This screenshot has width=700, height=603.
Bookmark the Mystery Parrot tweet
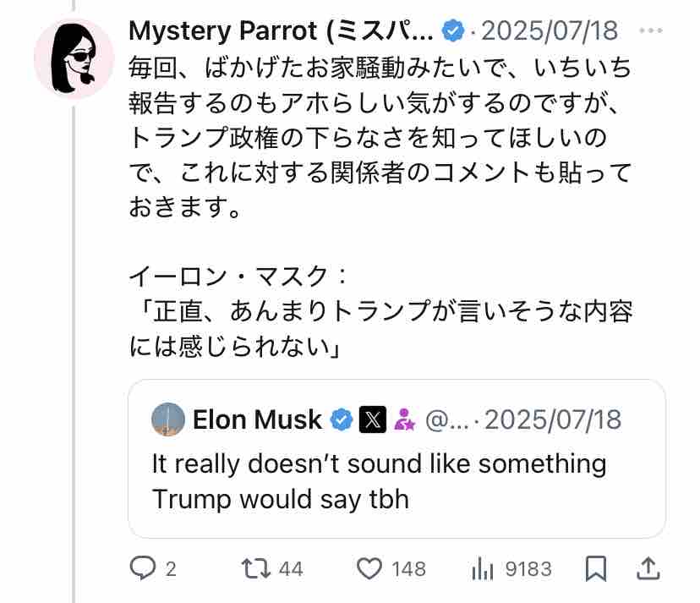click(596, 568)
